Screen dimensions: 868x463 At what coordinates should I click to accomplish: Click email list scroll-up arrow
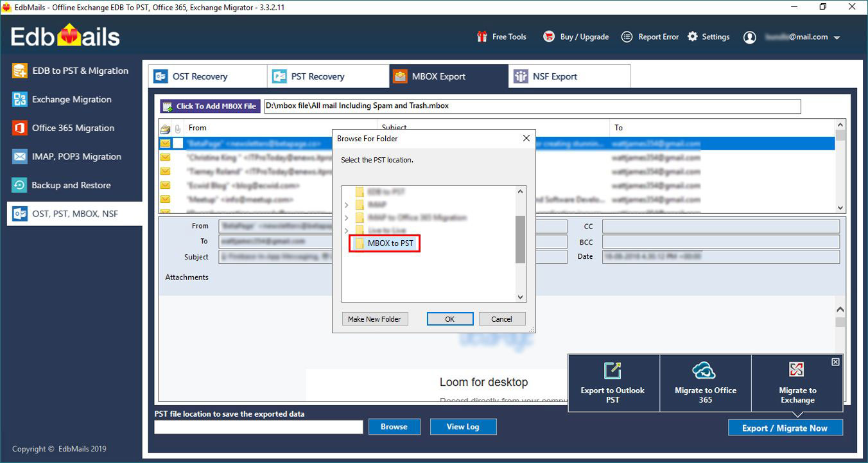[x=840, y=125]
